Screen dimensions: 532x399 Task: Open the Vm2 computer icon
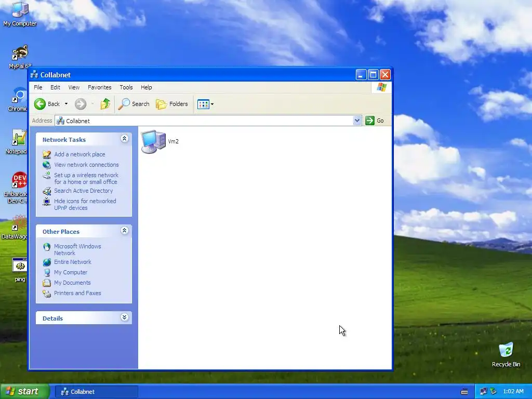pos(153,141)
